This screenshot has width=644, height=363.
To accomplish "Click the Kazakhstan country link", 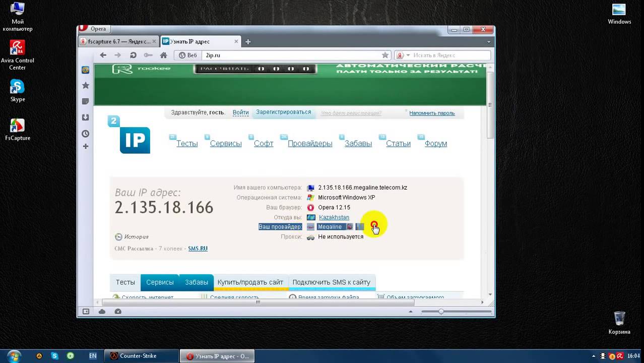I will (334, 217).
